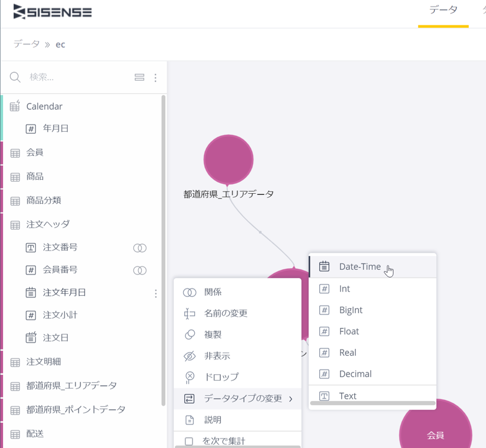486x448 pixels.
Task: Pick Float as the data type
Action: tap(373, 331)
